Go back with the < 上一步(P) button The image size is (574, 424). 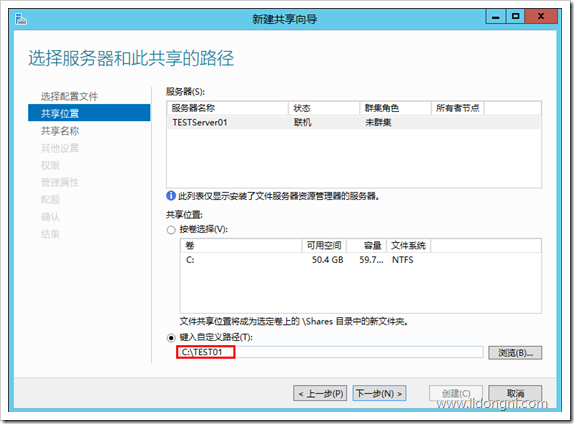[x=320, y=394]
